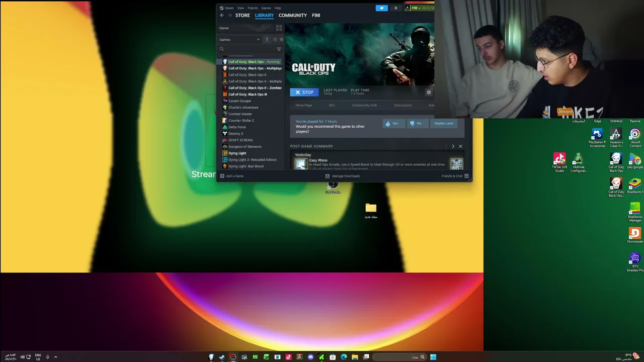The width and height of the screenshot is (644, 362).
Task: Click the taskbar search box
Action: (400, 357)
